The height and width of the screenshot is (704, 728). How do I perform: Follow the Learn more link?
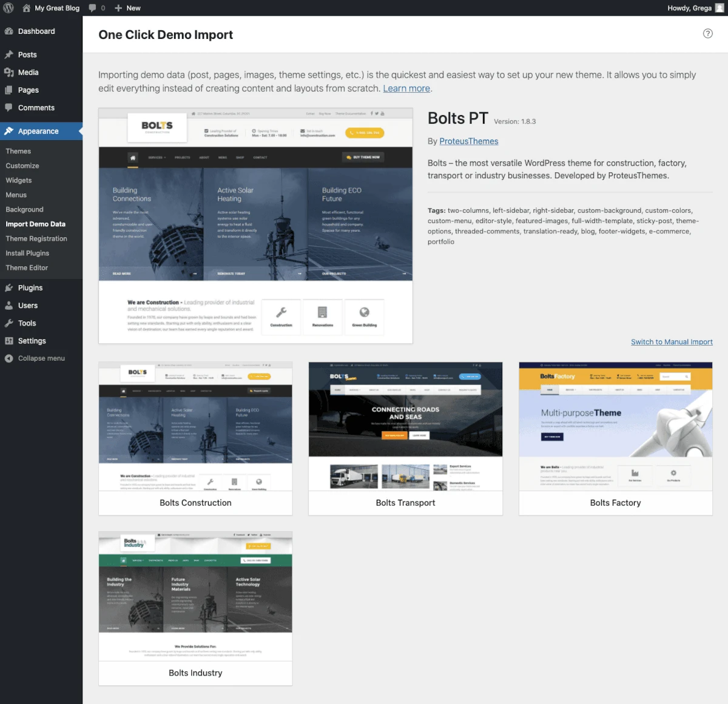pos(406,89)
